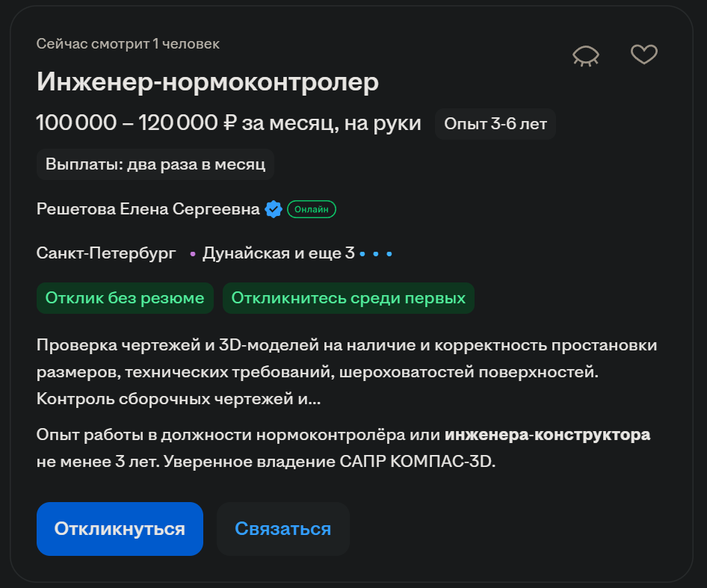This screenshot has height=588, width=707.
Task: Click the bold инженера-конструктора keyword
Action: coord(547,435)
